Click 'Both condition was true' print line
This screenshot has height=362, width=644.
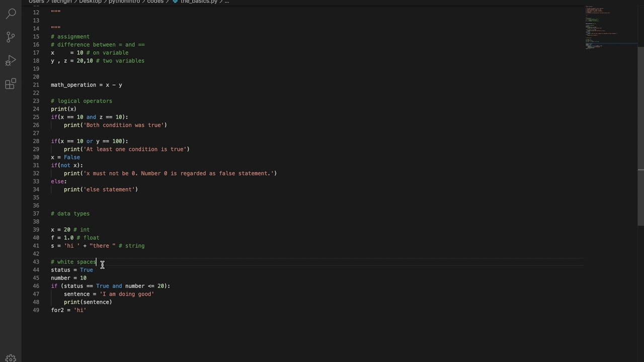point(115,125)
